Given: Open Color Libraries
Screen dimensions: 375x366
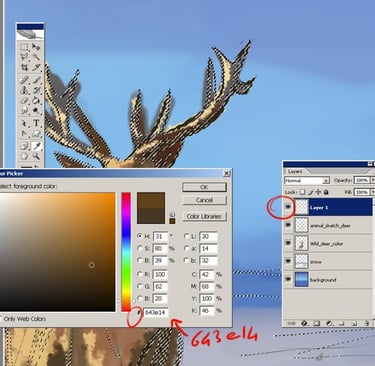Looking at the screenshot, I should click(x=204, y=216).
